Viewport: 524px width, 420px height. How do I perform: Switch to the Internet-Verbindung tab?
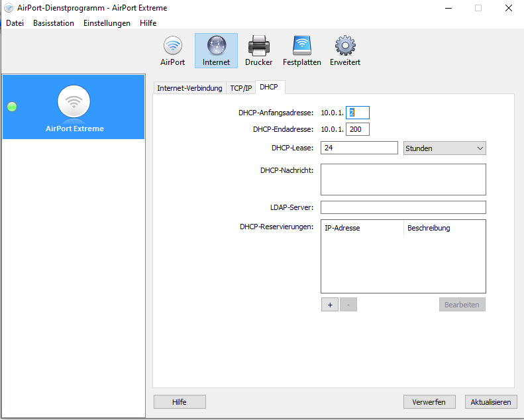click(x=189, y=88)
